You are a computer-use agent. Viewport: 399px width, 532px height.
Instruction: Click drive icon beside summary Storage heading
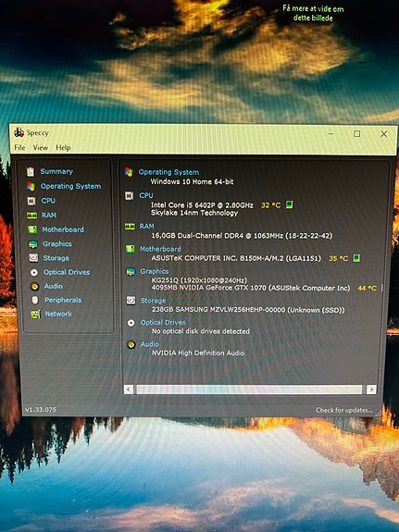131,301
